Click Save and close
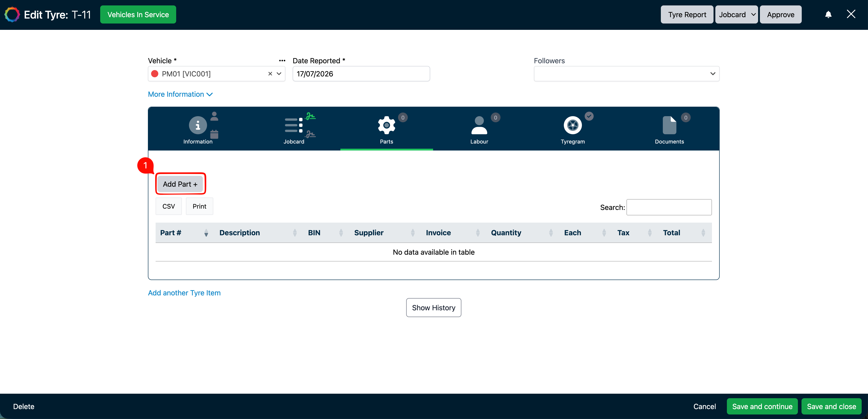The height and width of the screenshot is (419, 868). pos(831,406)
